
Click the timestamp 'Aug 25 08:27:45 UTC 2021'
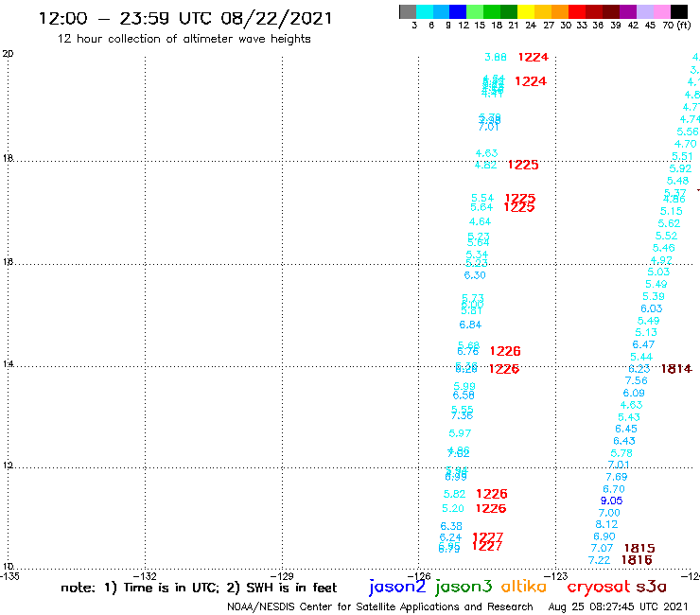click(x=619, y=607)
